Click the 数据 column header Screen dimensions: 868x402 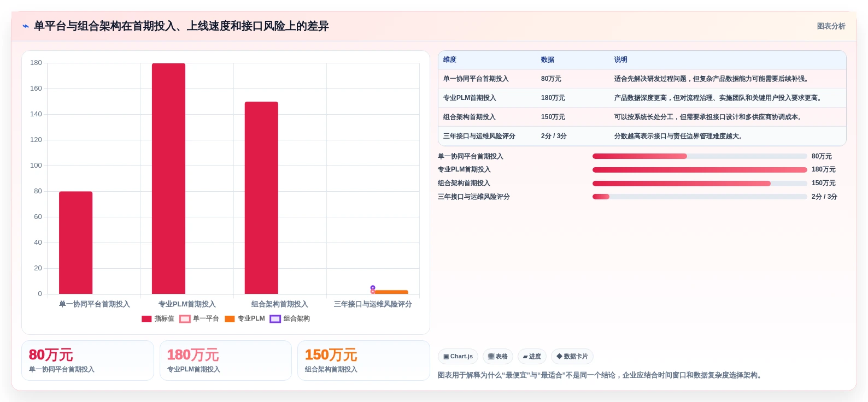click(548, 60)
